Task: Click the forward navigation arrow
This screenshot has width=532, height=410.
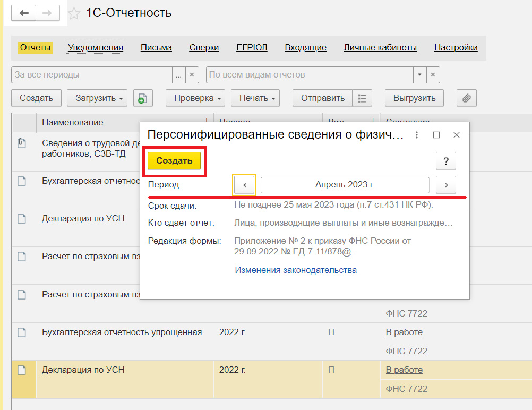Action: click(47, 13)
